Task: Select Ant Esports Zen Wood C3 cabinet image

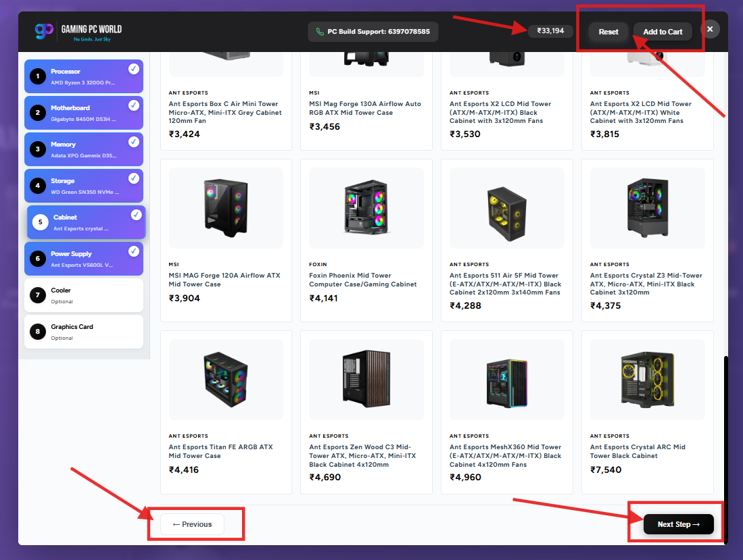Action: 366,379
